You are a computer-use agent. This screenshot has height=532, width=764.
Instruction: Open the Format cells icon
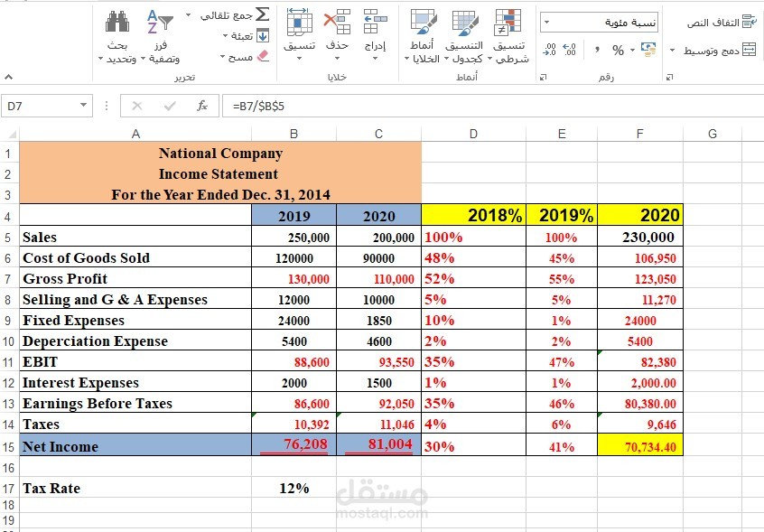pos(299,22)
